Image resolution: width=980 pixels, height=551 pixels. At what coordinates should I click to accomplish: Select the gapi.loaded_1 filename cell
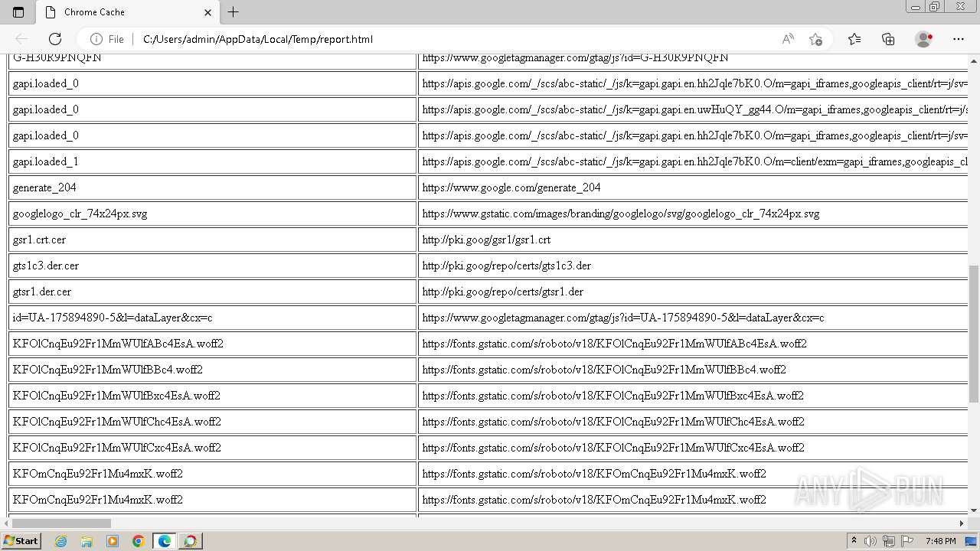[x=212, y=161]
